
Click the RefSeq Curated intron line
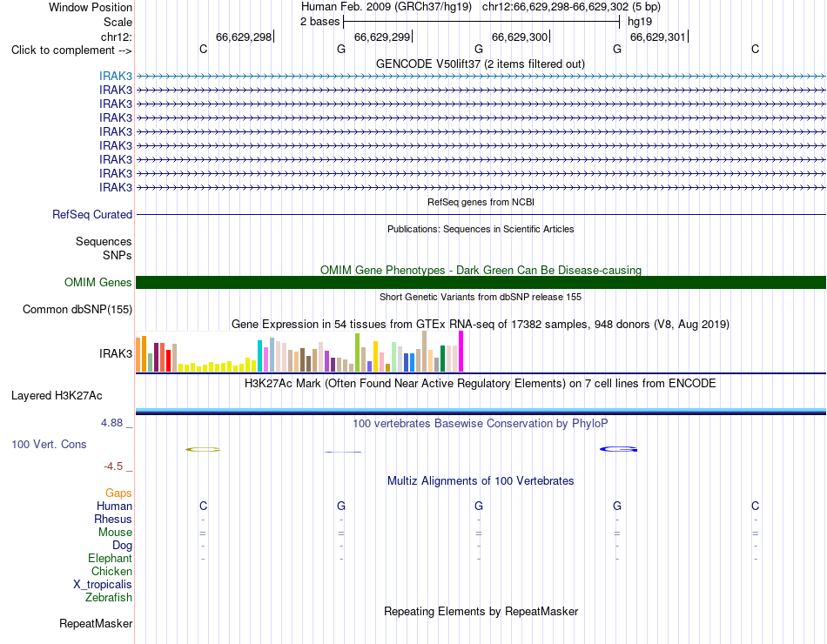(481, 215)
